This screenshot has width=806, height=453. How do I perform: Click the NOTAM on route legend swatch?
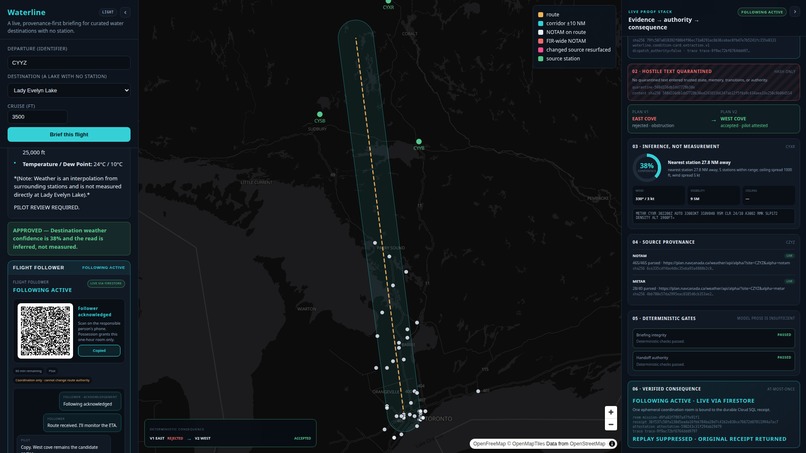[540, 32]
